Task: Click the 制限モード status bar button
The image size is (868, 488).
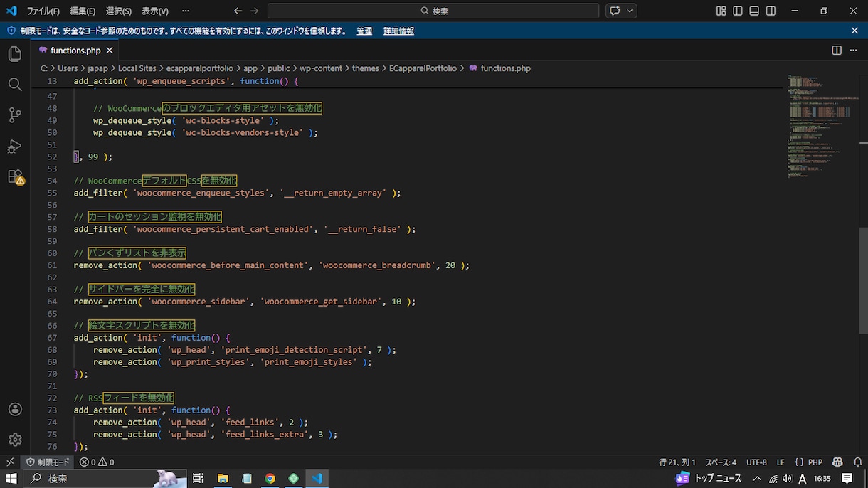Action: point(48,462)
